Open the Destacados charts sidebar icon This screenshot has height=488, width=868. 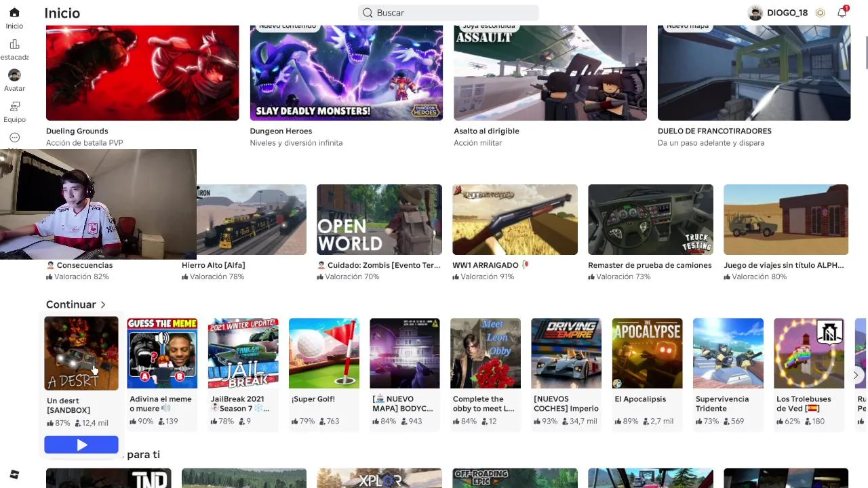14,44
